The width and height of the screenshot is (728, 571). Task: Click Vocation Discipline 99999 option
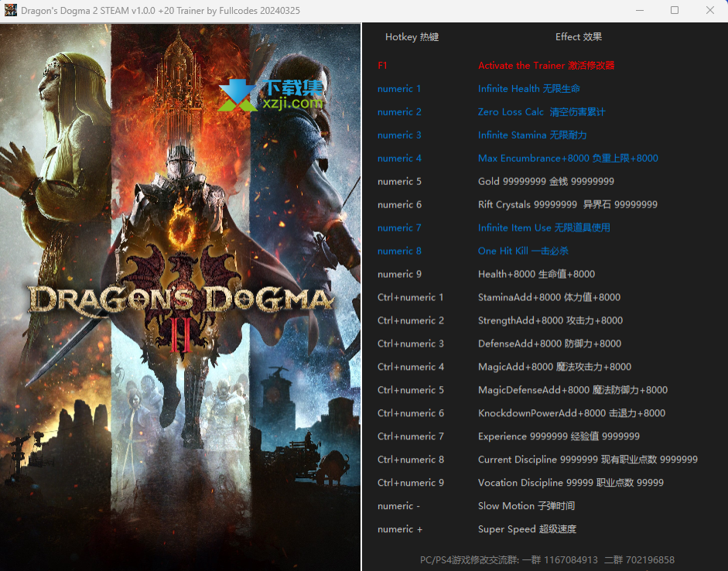[x=571, y=484]
